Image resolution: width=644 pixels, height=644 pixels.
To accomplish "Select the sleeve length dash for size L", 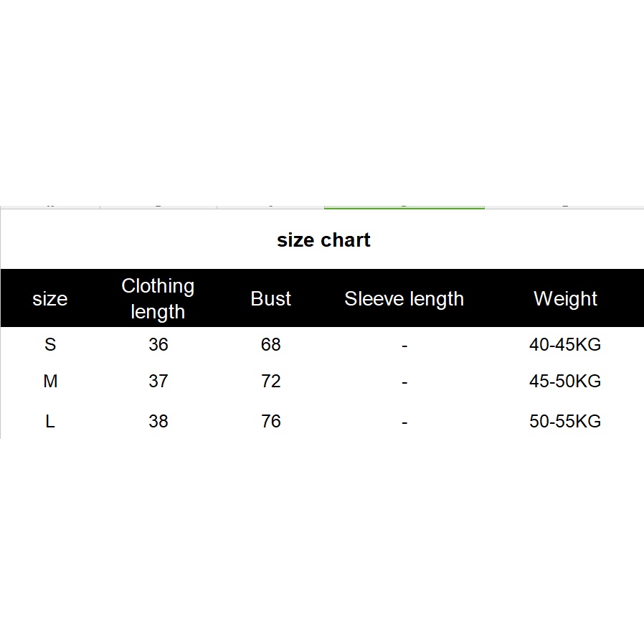I will click(x=404, y=422).
